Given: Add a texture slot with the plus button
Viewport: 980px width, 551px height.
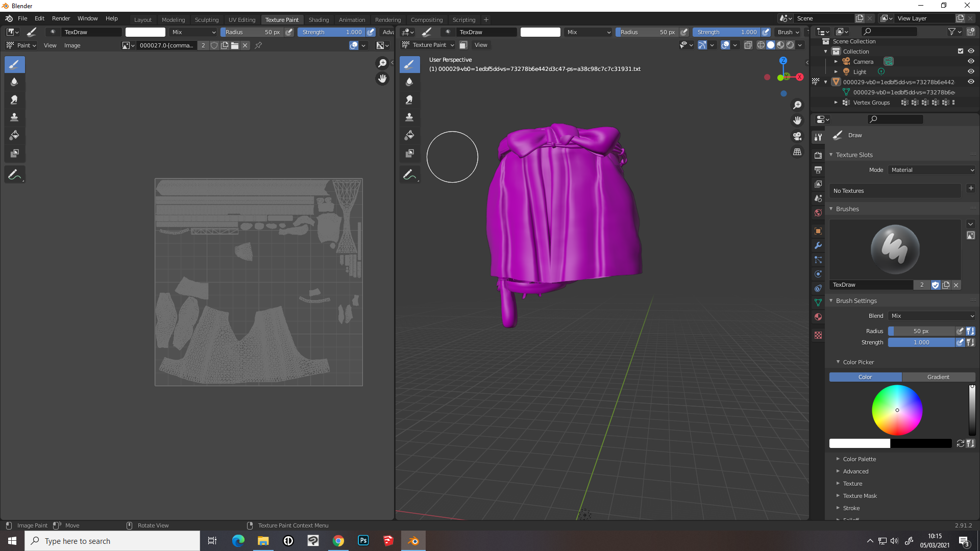Looking at the screenshot, I should (x=971, y=188).
